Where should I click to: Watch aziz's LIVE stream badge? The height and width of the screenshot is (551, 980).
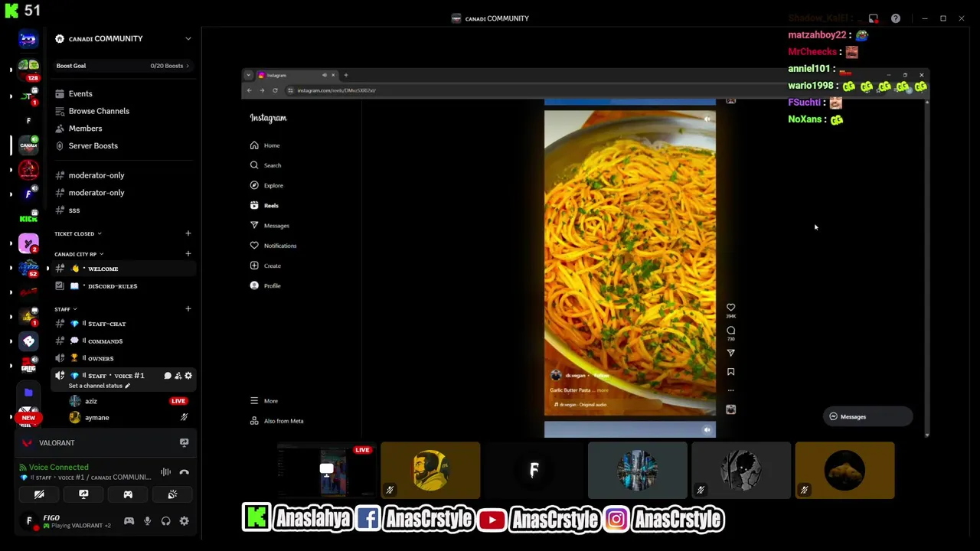click(178, 401)
